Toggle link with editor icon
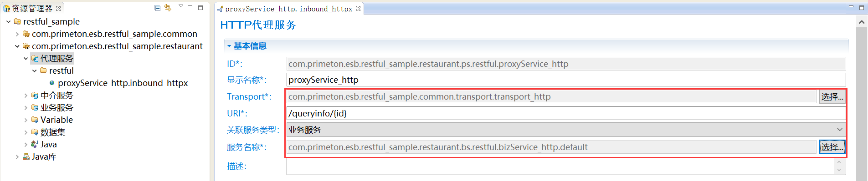Screen dimensions: 868x181 pyautogui.click(x=168, y=8)
